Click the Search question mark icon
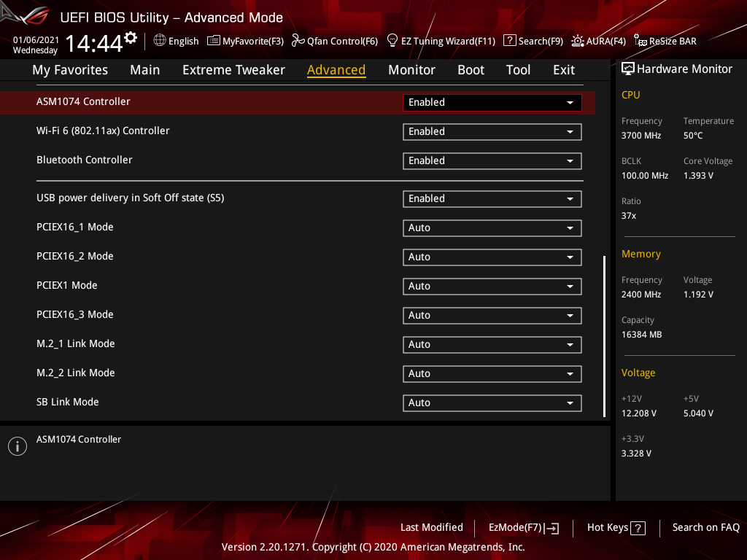This screenshot has width=747, height=560. pyautogui.click(x=509, y=41)
